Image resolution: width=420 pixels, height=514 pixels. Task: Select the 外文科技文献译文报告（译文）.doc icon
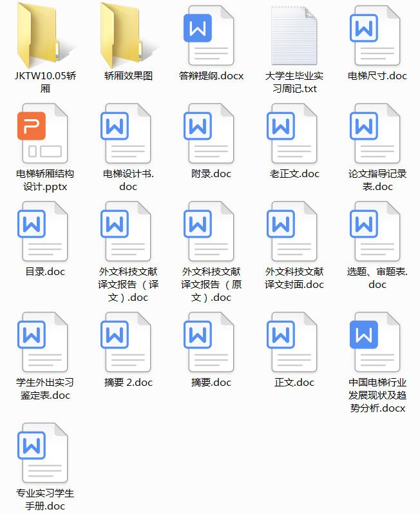tap(126, 231)
